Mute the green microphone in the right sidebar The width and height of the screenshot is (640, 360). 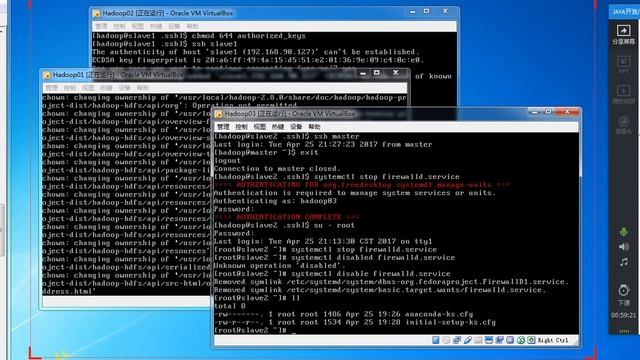624,232
